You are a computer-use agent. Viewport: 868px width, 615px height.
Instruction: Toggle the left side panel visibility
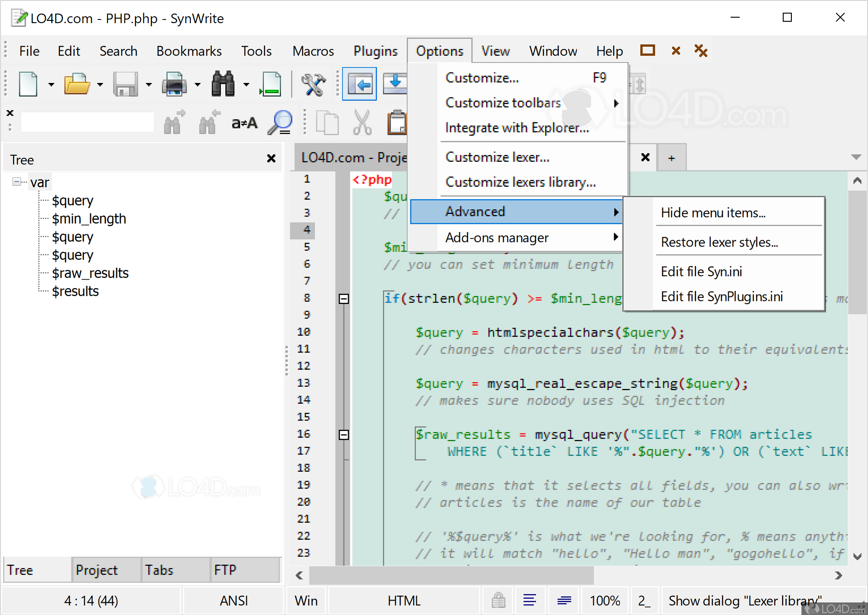[x=360, y=83]
